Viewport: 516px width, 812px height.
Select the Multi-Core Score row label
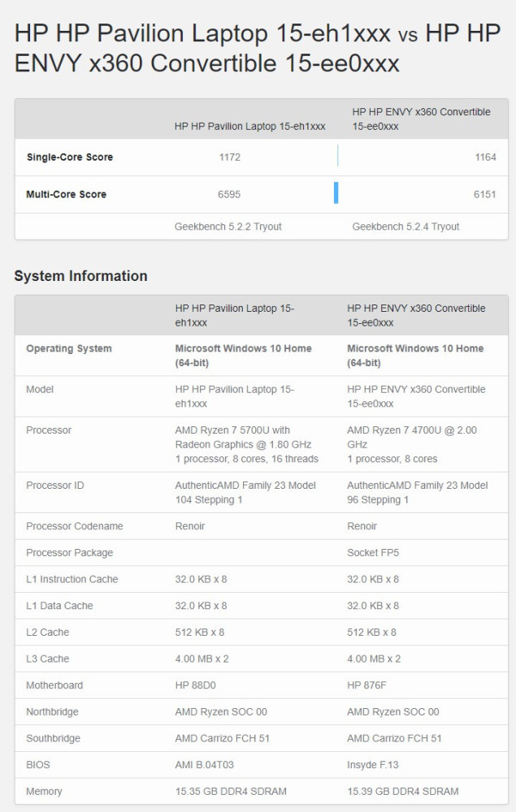pyautogui.click(x=67, y=195)
